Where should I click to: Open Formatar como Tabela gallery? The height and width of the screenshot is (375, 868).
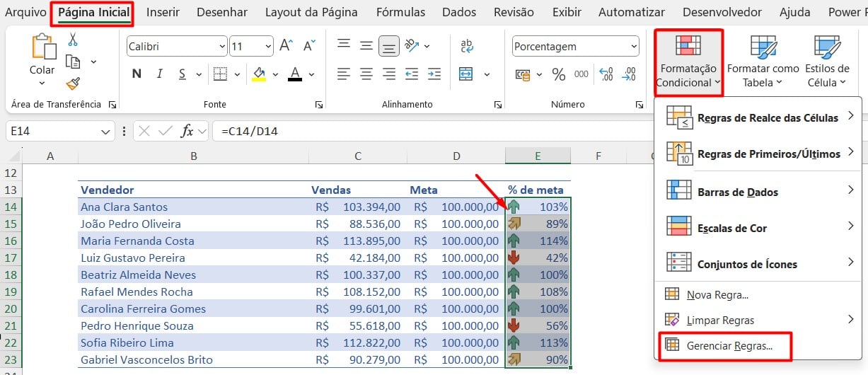tap(763, 64)
